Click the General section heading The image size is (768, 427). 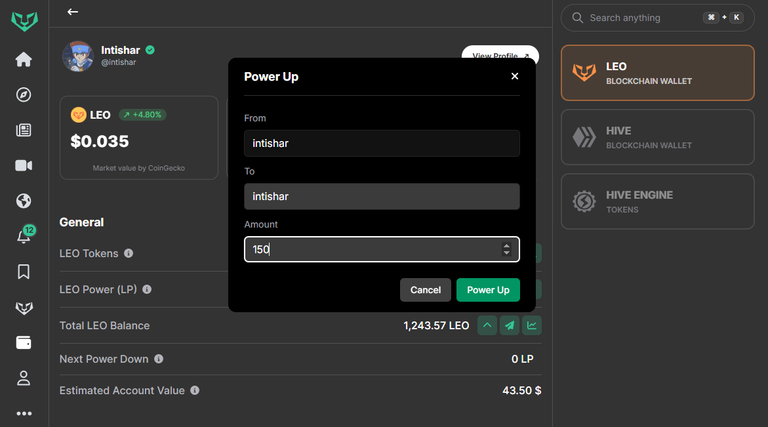(x=81, y=222)
